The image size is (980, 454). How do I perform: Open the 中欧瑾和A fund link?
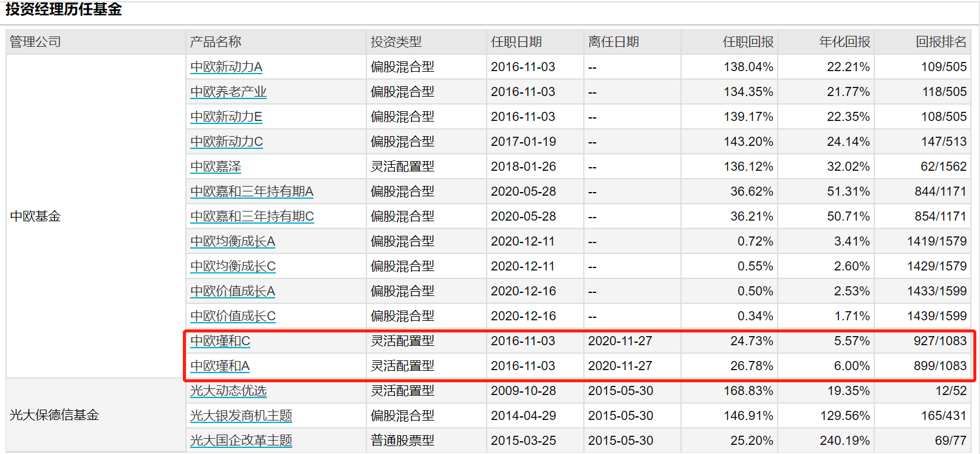(220, 366)
